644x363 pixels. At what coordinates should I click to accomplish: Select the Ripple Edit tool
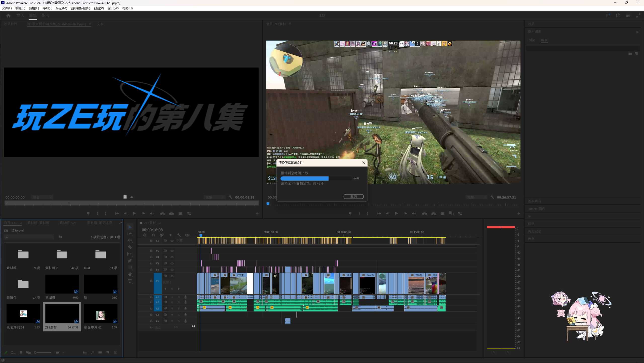point(130,240)
